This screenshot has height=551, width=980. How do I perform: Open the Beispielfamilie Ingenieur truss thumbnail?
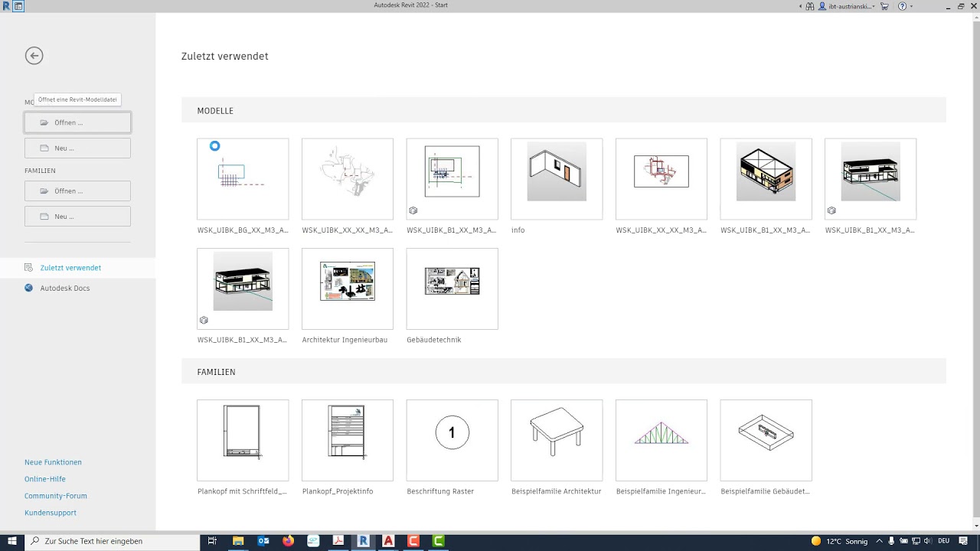661,440
